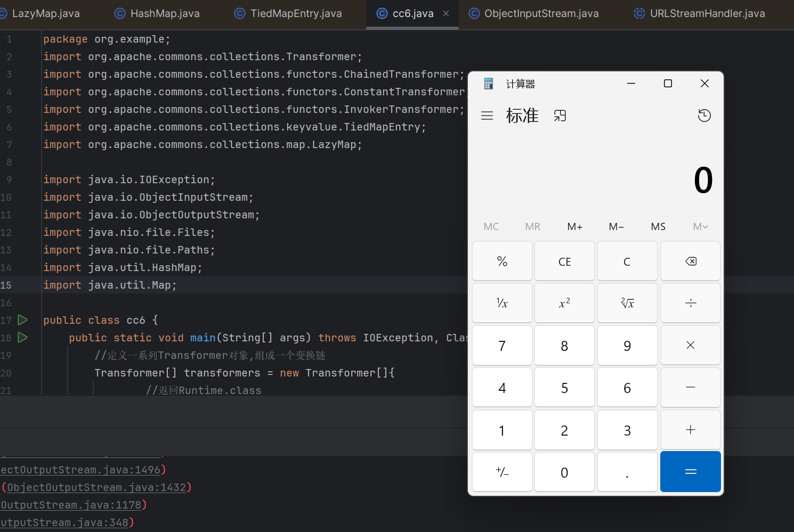Click the C clear key

pos(627,261)
